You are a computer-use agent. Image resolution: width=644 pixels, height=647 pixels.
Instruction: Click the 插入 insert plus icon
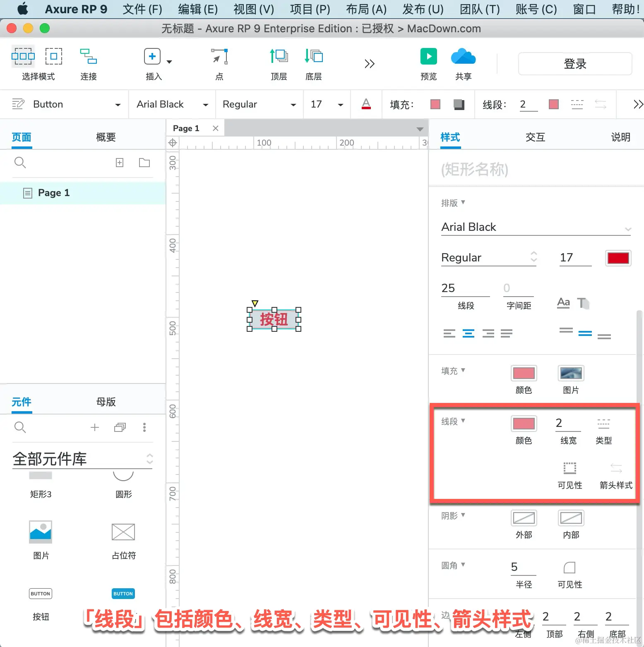[152, 56]
